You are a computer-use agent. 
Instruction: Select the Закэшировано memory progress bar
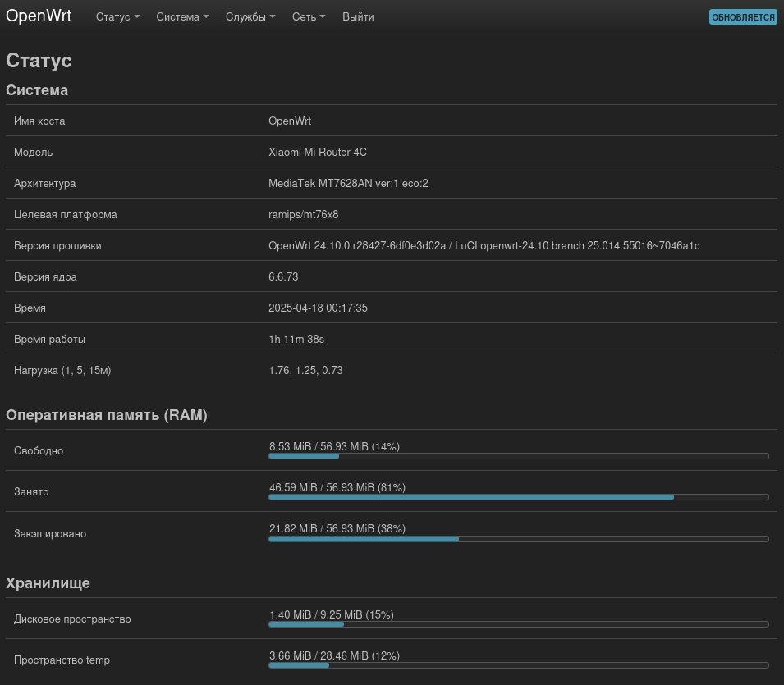(x=518, y=538)
